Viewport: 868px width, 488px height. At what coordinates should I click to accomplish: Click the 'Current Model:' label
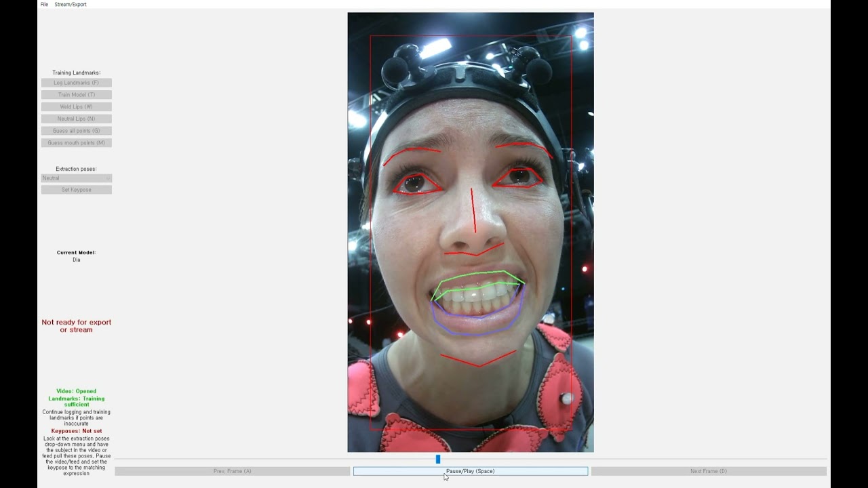[77, 253]
